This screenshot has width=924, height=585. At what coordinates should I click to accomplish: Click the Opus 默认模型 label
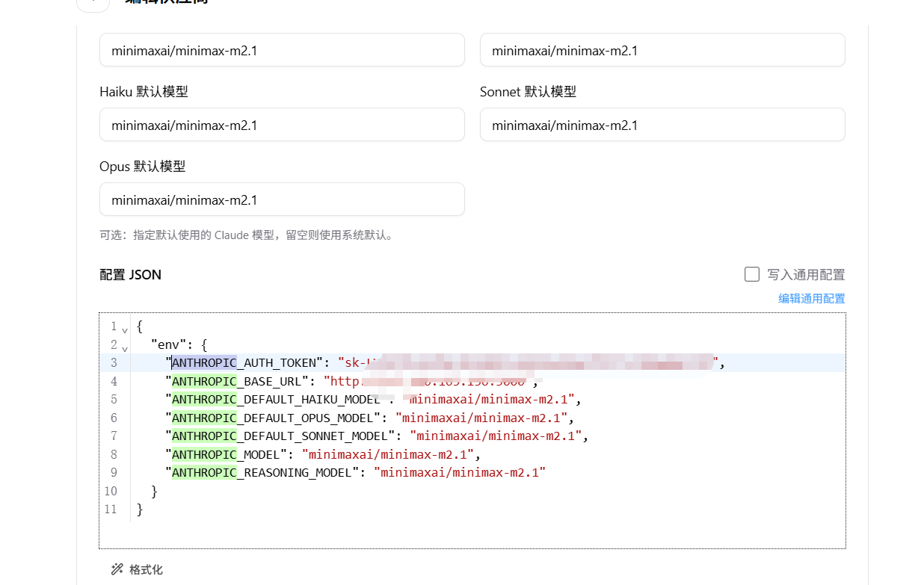point(142,167)
